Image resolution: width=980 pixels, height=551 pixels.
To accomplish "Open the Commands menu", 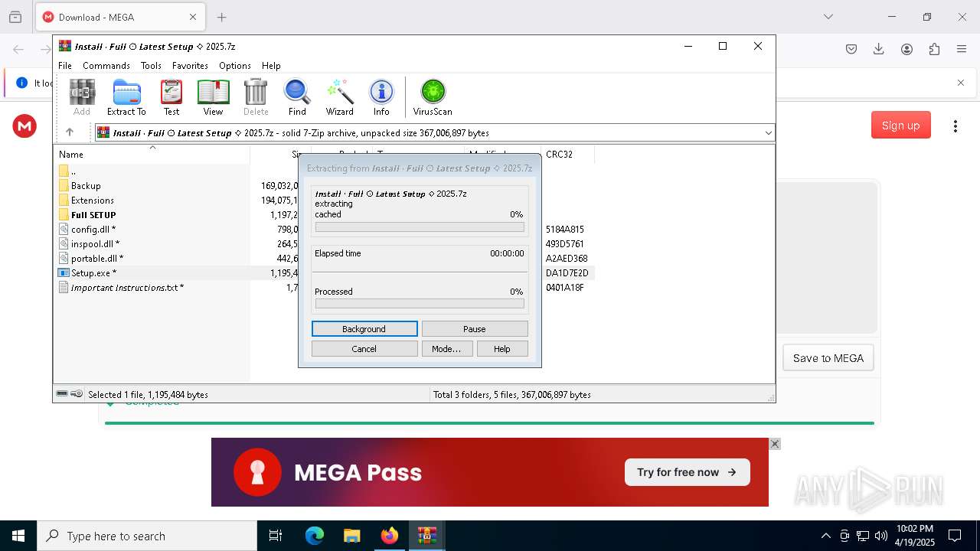I will 106,66.
